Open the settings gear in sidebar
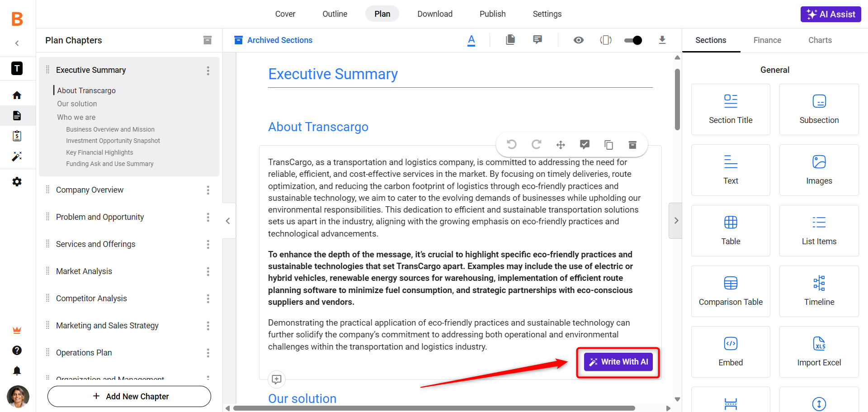The height and width of the screenshot is (412, 868). 17,182
